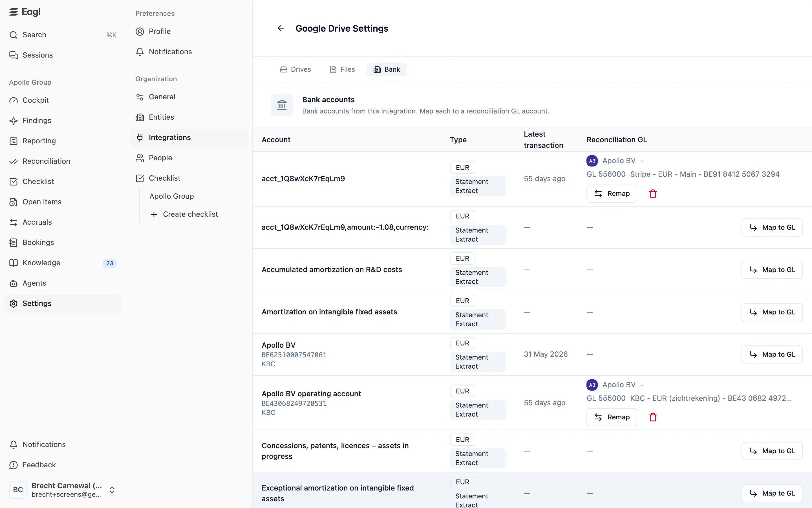Map Apollo BV BE62510007547061 to GL
The image size is (812, 508).
pos(772,354)
